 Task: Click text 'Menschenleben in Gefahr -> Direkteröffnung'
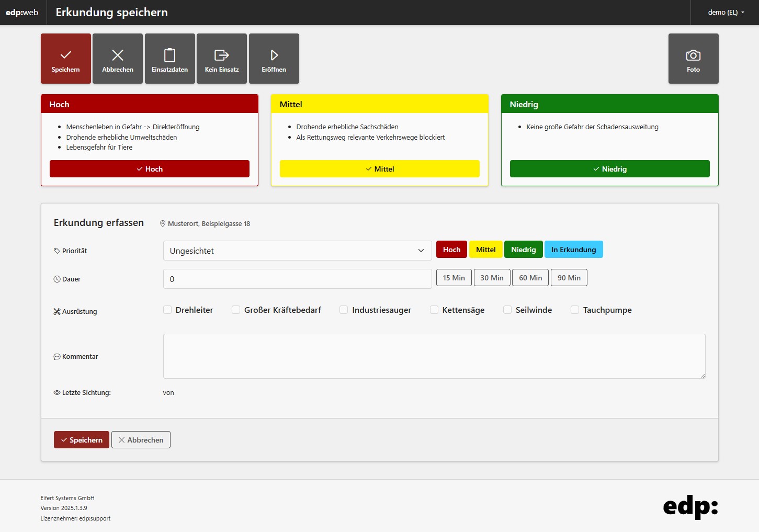click(133, 127)
